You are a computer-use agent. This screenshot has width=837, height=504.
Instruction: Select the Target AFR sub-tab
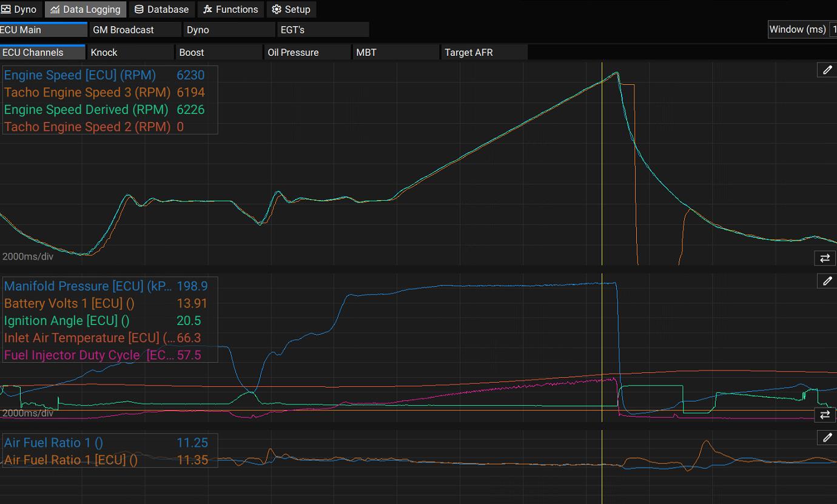[x=485, y=52]
